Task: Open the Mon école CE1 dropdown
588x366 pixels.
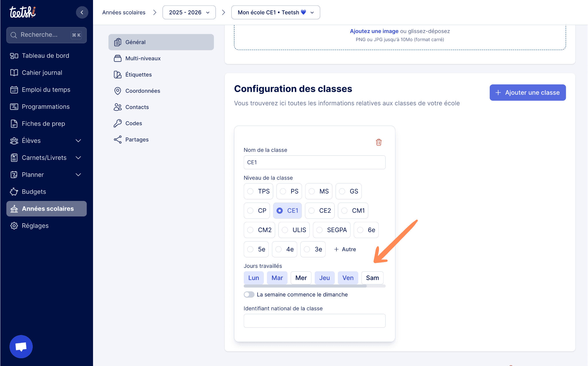Action: click(275, 12)
